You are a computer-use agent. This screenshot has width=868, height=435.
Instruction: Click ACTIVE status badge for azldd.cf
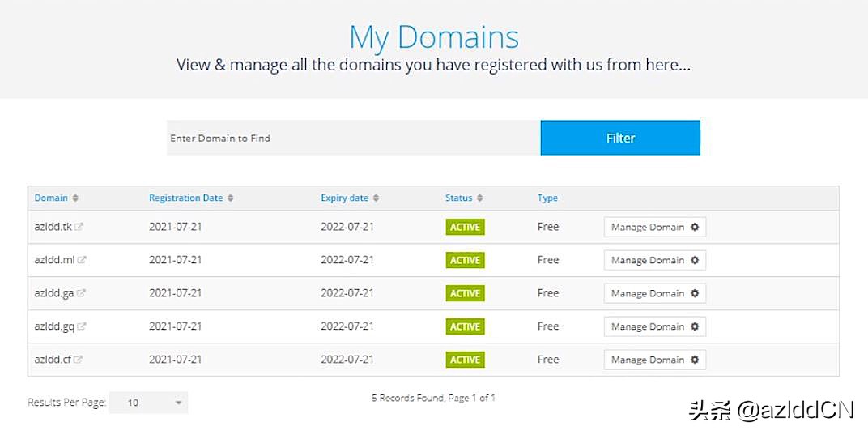point(465,360)
